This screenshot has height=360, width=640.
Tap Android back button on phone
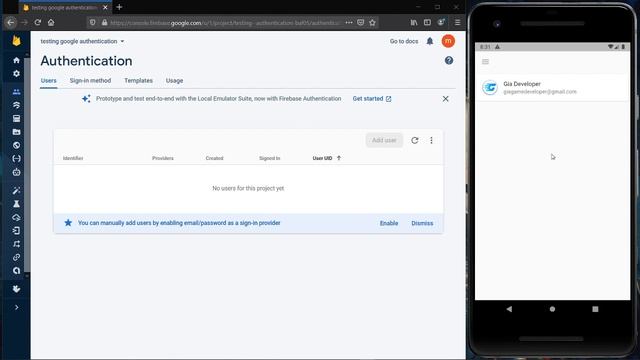(509, 309)
